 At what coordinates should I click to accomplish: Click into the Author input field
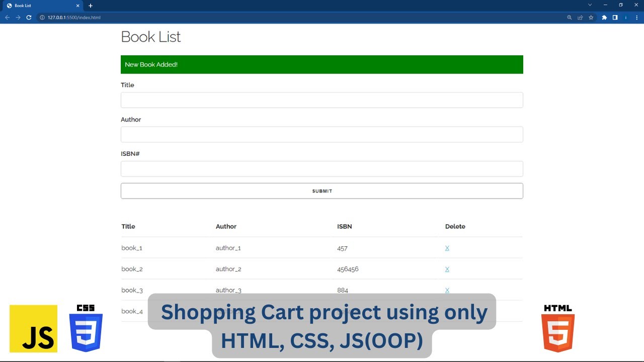(x=322, y=134)
